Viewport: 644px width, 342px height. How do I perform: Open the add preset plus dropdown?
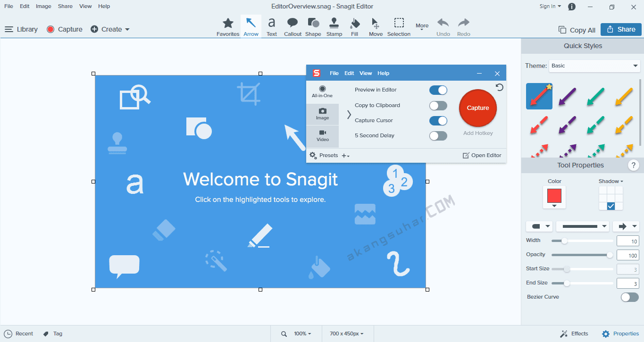coord(345,155)
